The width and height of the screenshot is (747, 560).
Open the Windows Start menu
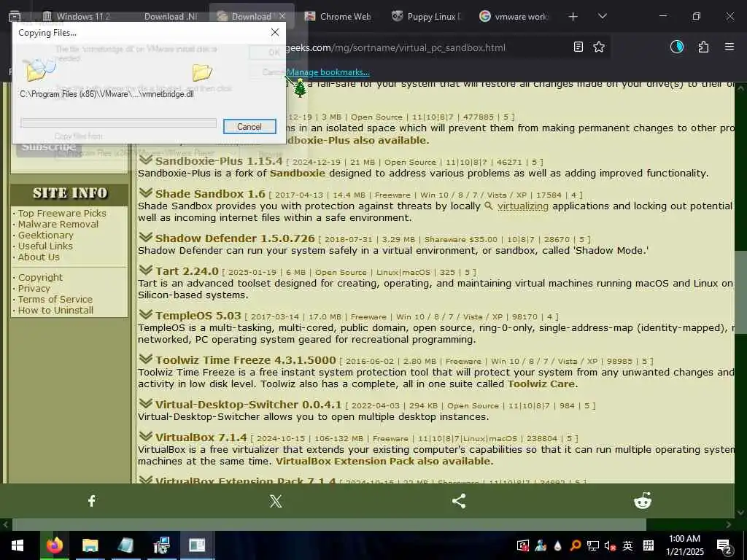(18, 545)
